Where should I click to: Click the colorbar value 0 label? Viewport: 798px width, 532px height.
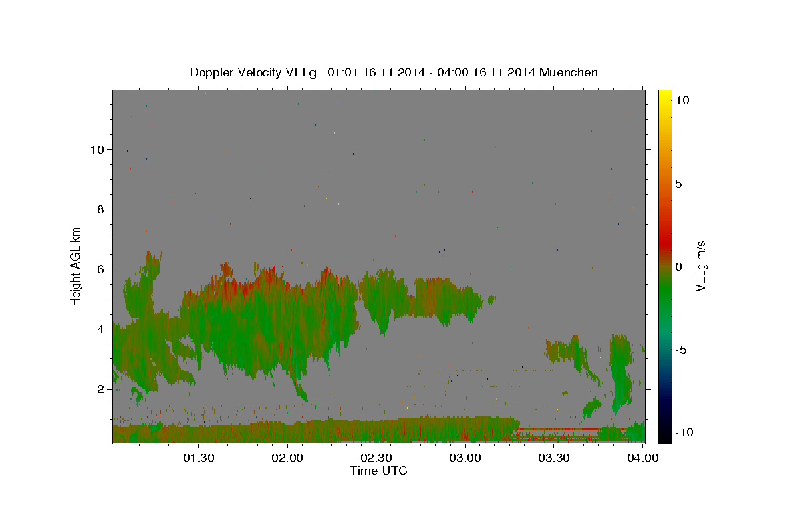(678, 267)
